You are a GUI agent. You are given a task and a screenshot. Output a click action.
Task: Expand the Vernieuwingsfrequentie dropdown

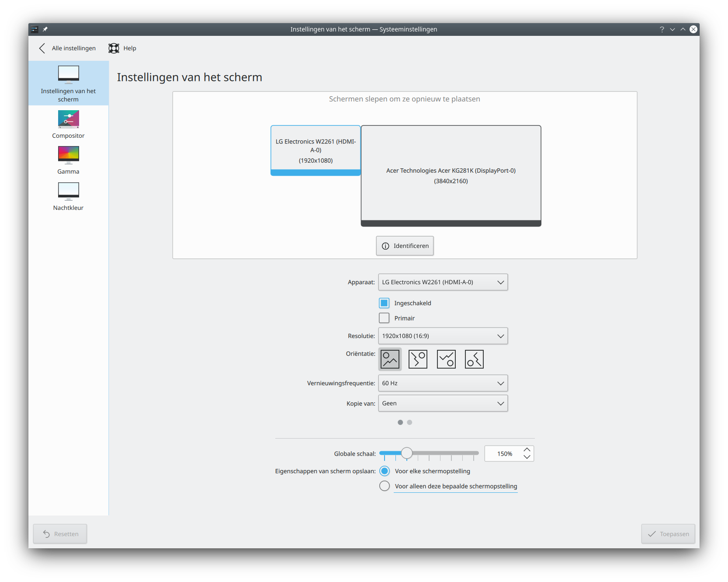click(443, 383)
